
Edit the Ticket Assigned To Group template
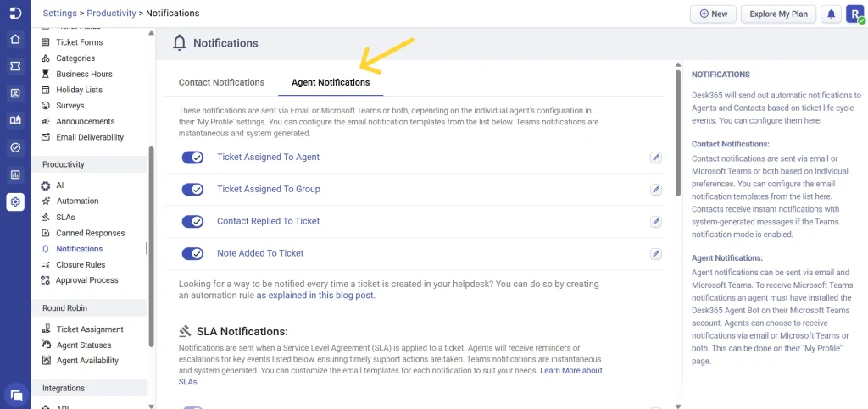pyautogui.click(x=656, y=190)
